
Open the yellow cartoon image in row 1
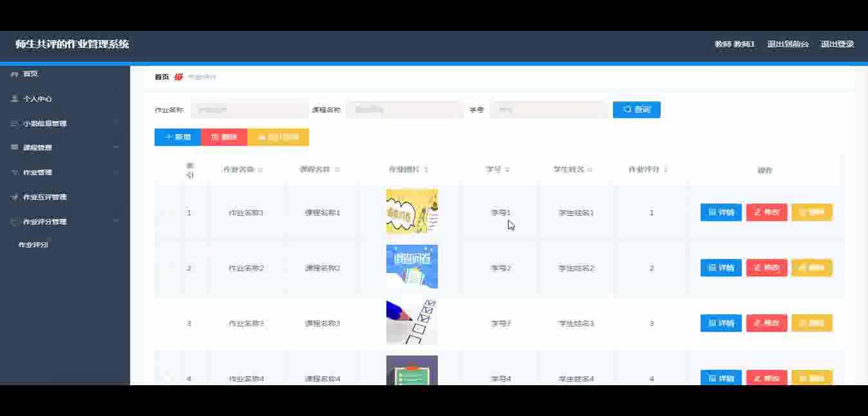click(x=412, y=212)
